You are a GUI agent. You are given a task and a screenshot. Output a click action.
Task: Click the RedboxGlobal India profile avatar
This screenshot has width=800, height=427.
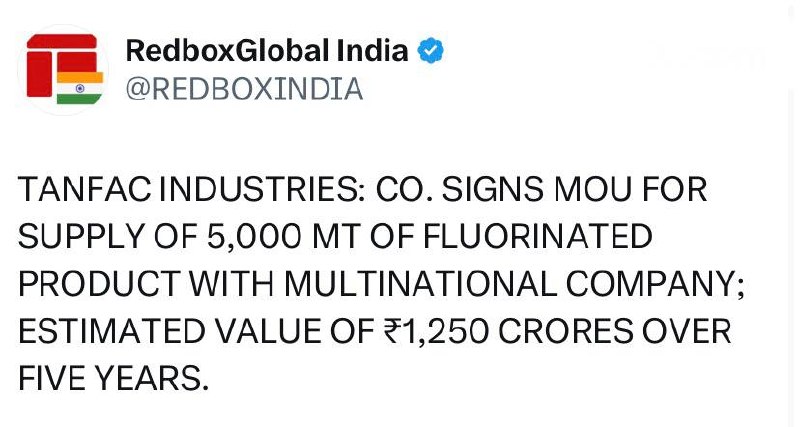click(x=64, y=70)
